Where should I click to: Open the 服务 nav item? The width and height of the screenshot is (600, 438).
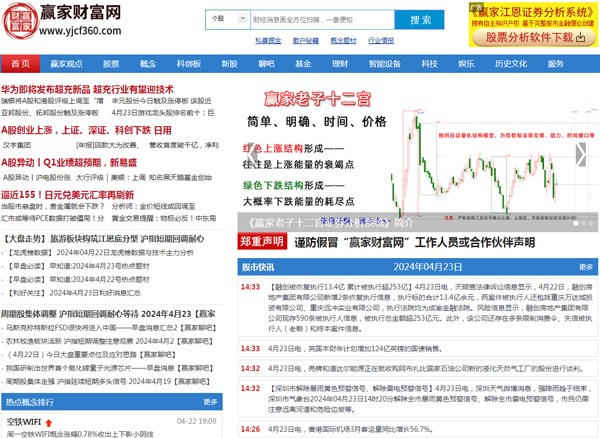tap(556, 64)
